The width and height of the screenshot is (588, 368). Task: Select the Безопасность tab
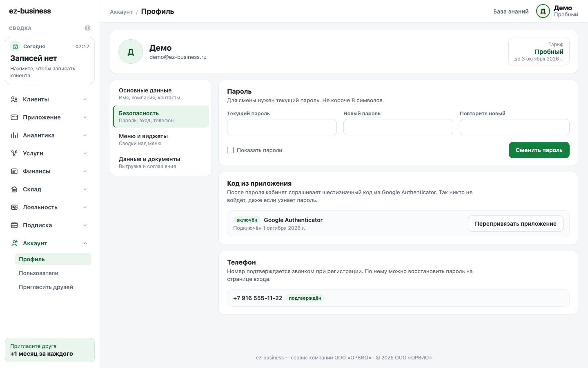(x=161, y=117)
